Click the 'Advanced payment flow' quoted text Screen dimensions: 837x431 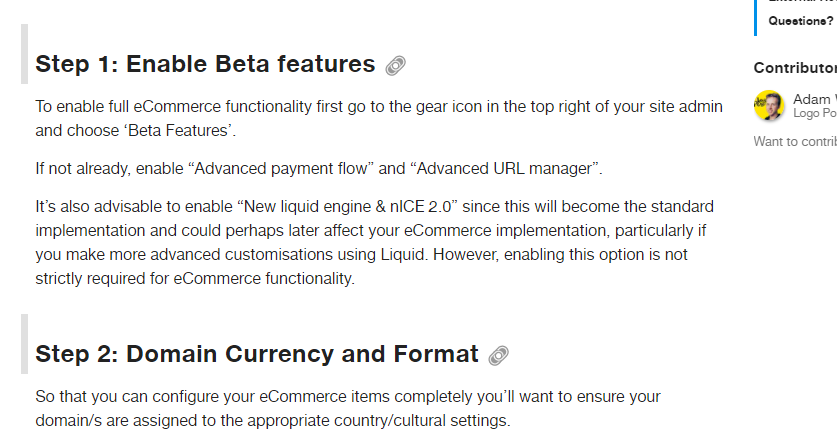pos(281,169)
